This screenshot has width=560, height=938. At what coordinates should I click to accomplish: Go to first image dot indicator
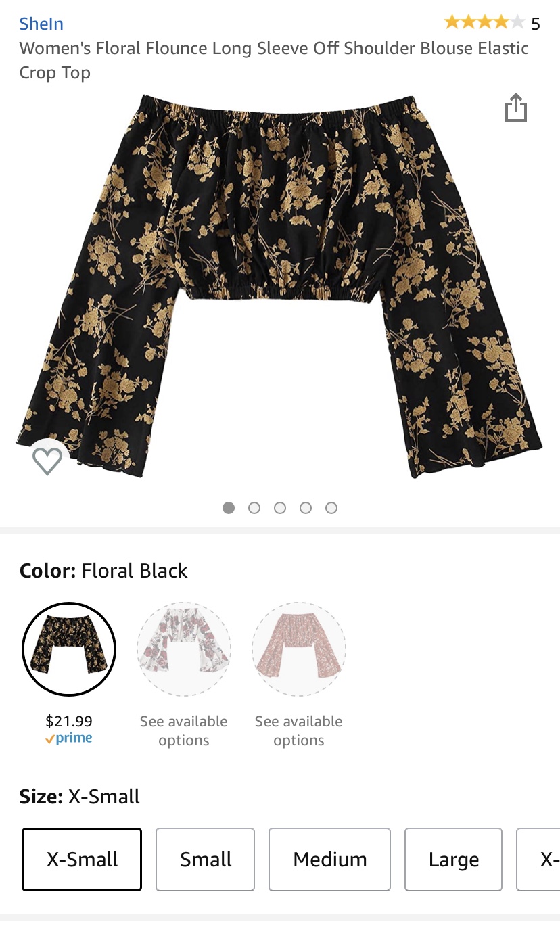point(229,508)
